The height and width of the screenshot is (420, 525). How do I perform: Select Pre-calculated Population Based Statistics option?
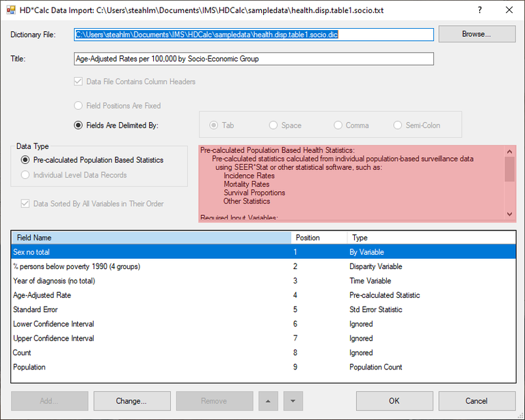[25, 160]
